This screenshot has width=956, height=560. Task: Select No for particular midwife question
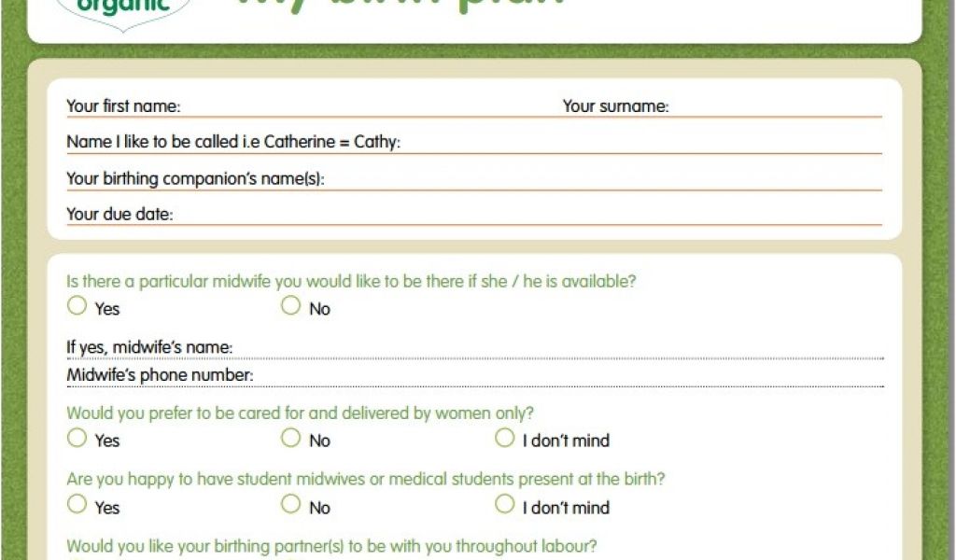[x=291, y=306]
